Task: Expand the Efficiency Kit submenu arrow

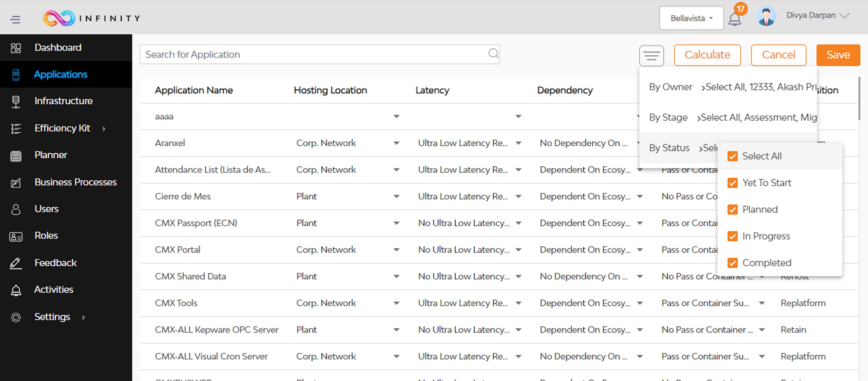Action: pos(104,129)
